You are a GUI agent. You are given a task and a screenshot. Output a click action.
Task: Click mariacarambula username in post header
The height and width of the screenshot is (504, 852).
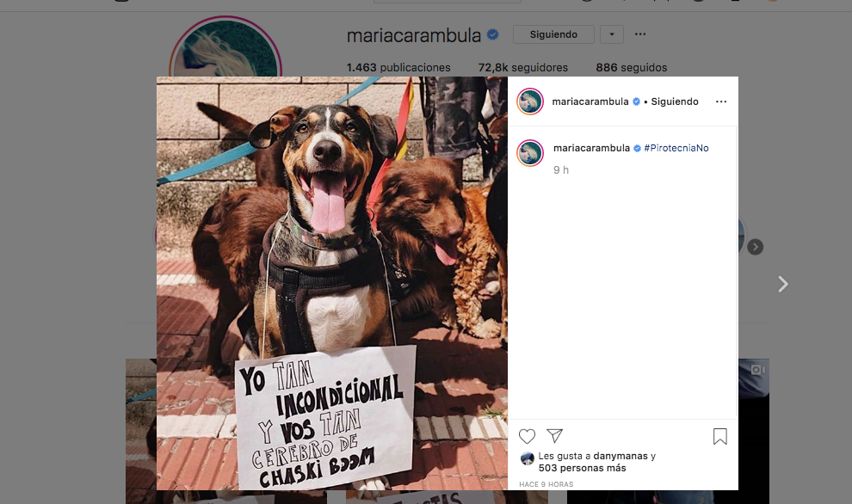click(x=590, y=101)
